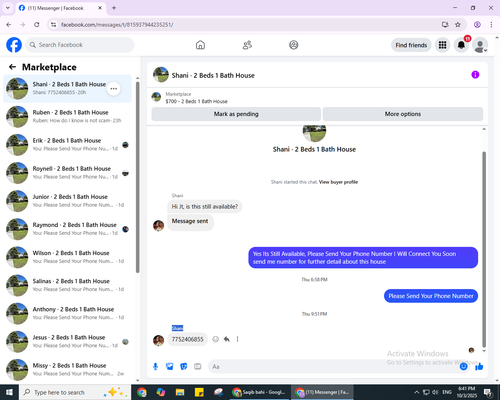Attach a photo file

(x=170, y=367)
